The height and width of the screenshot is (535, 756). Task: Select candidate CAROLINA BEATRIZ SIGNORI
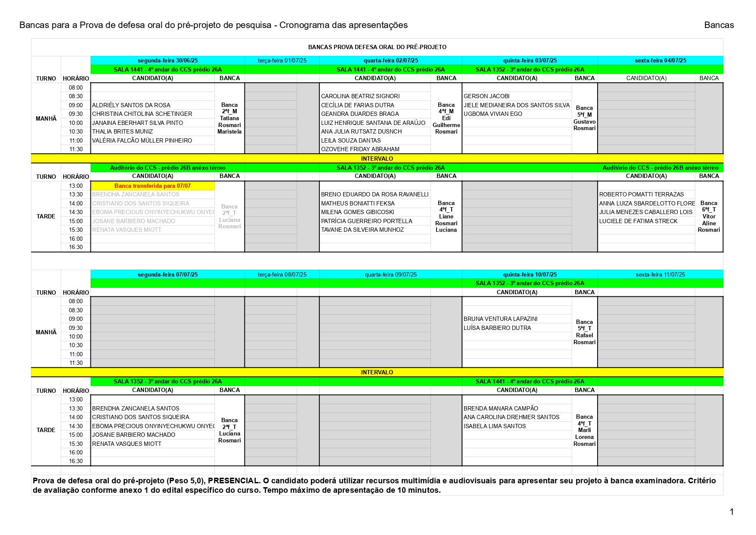(360, 96)
